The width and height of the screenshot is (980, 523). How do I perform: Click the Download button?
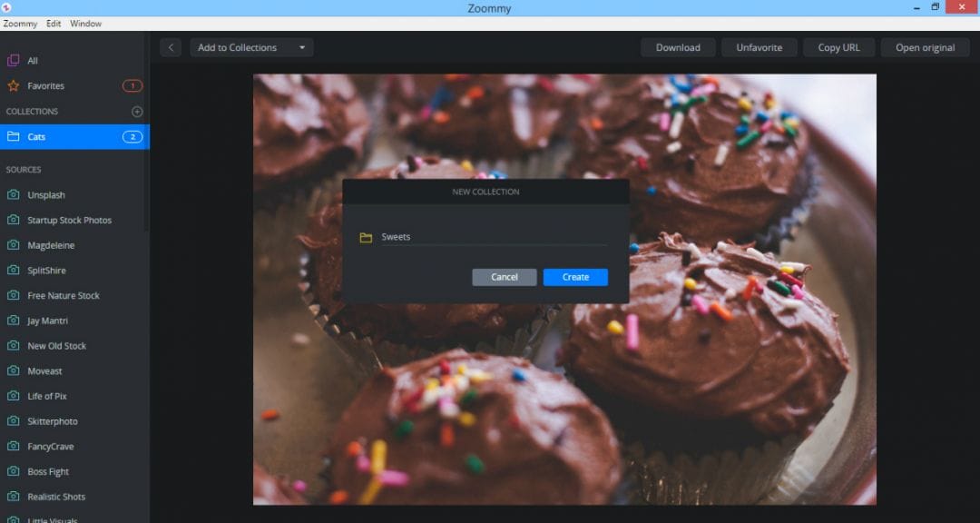(678, 47)
